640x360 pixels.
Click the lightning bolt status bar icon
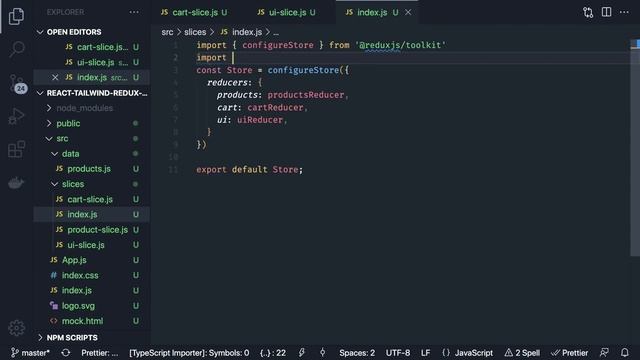tap(302, 353)
